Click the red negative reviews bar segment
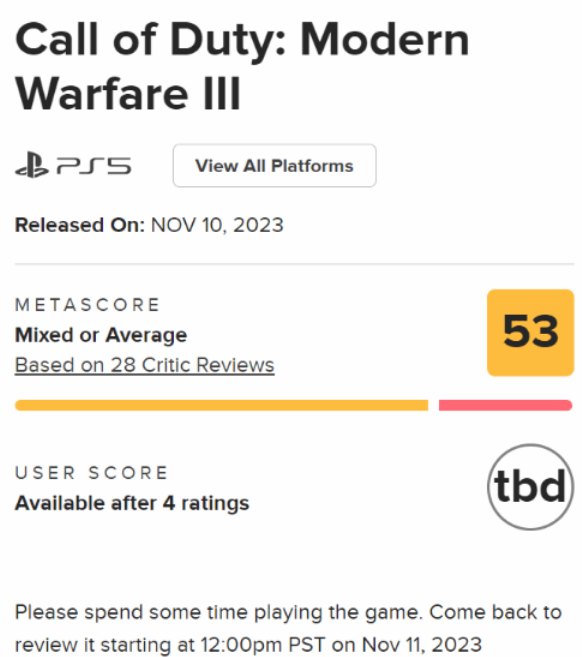Viewport: 582px width, 657px height. [x=505, y=405]
